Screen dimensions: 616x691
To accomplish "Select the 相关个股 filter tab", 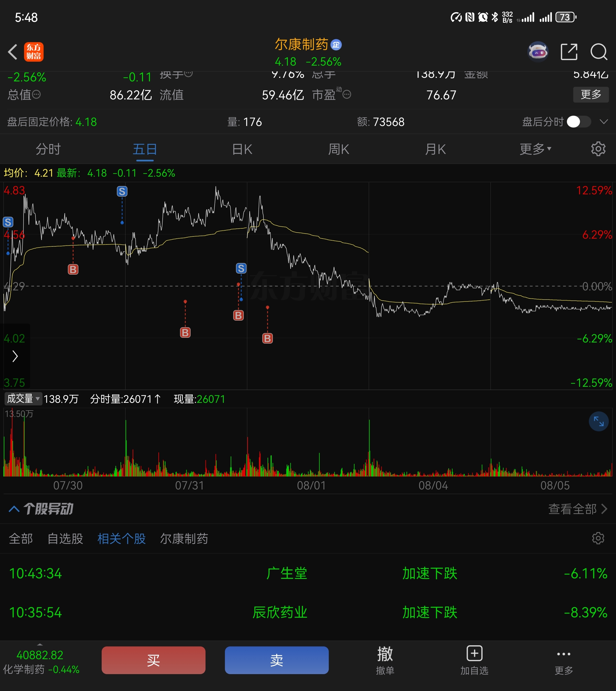I will click(122, 538).
